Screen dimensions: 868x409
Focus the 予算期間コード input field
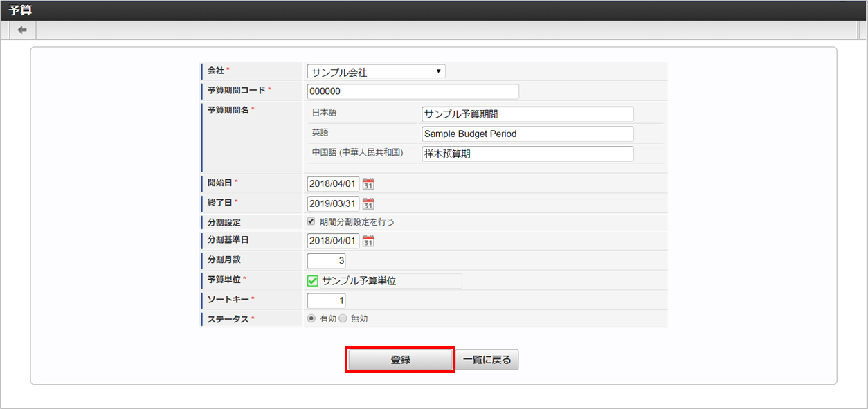point(413,91)
